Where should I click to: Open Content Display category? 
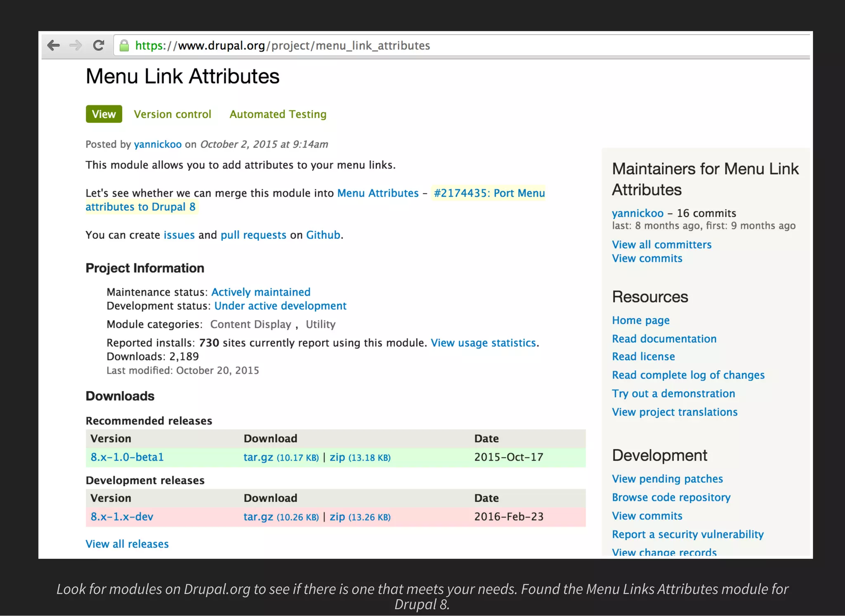pos(250,324)
